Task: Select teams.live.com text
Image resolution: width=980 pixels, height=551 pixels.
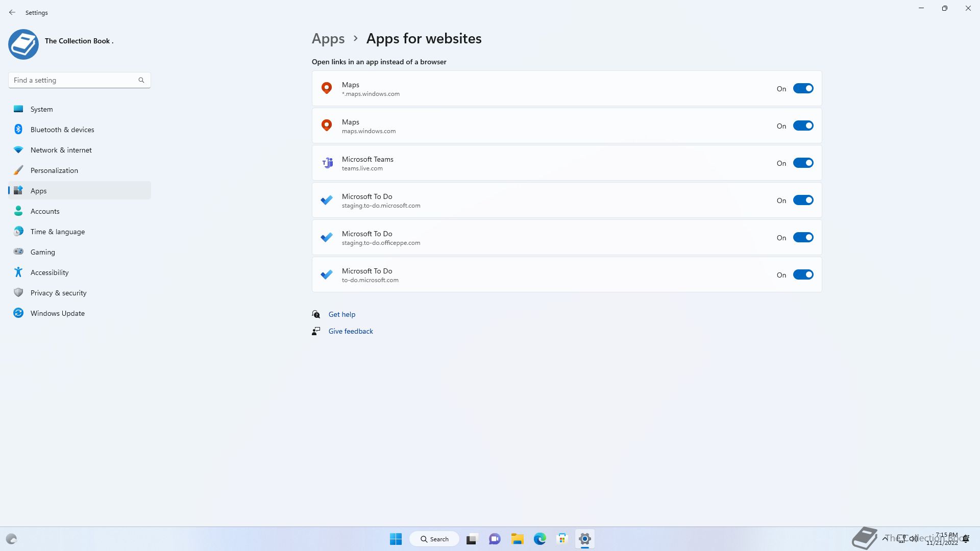Action: click(362, 168)
